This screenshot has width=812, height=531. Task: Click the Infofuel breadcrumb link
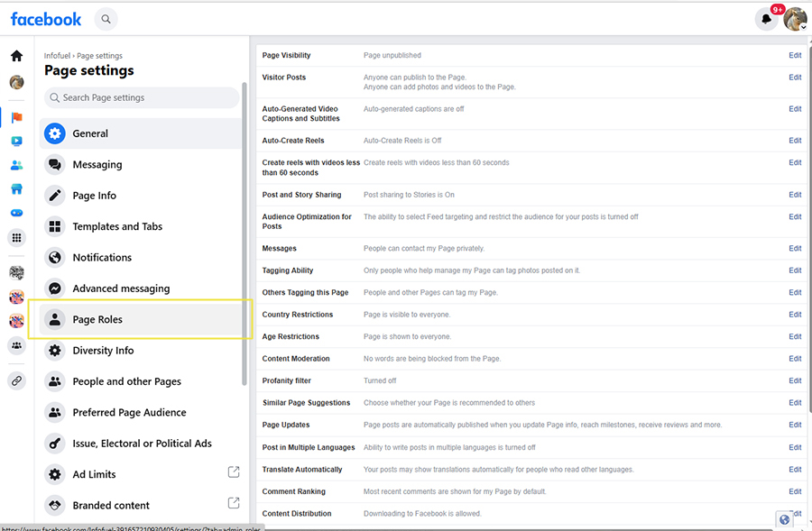tap(58, 56)
